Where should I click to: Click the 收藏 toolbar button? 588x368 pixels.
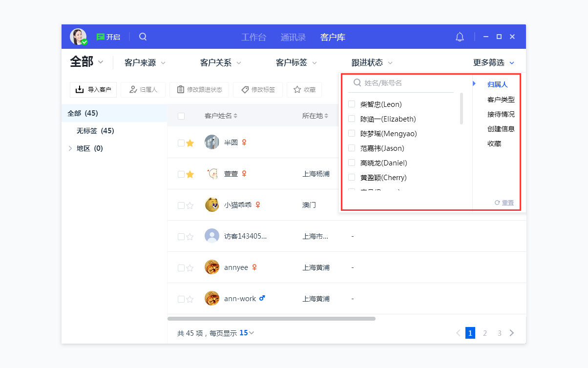tap(304, 90)
